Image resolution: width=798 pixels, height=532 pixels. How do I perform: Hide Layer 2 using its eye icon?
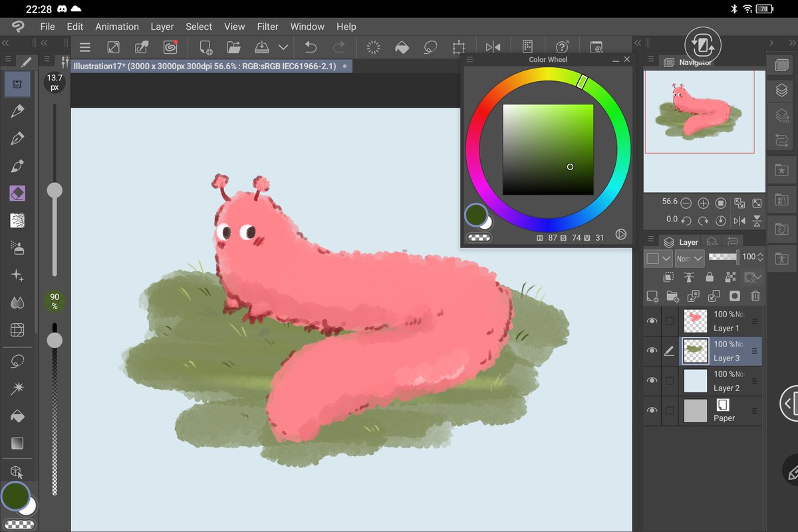click(x=652, y=381)
